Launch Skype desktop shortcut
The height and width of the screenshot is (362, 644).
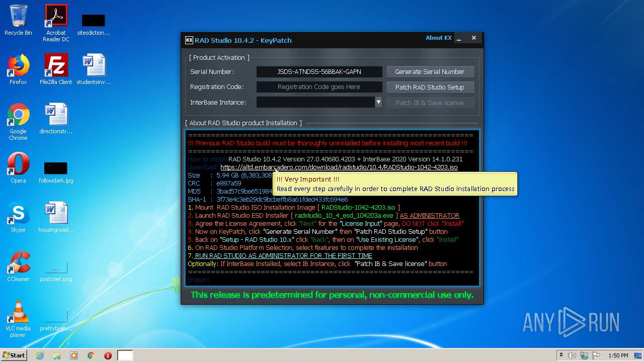click(x=18, y=217)
